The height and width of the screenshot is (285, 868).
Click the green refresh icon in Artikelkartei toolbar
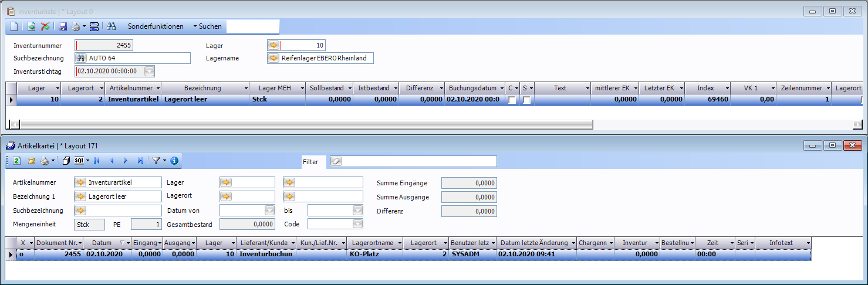(17, 161)
